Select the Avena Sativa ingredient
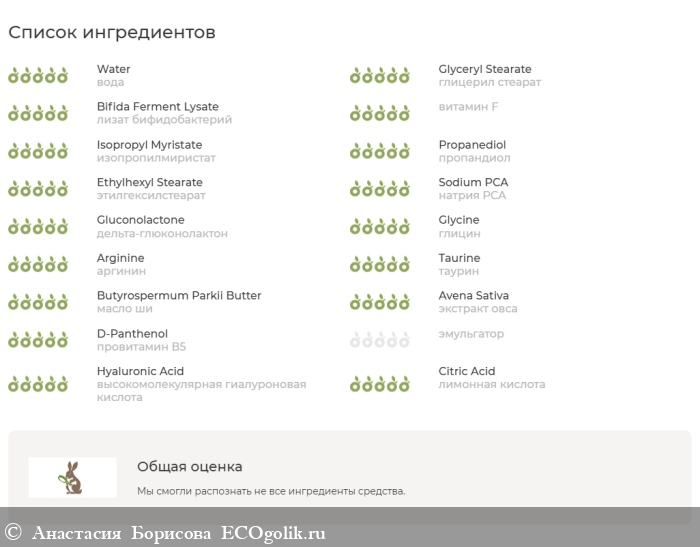This screenshot has width=700, height=547. click(473, 296)
